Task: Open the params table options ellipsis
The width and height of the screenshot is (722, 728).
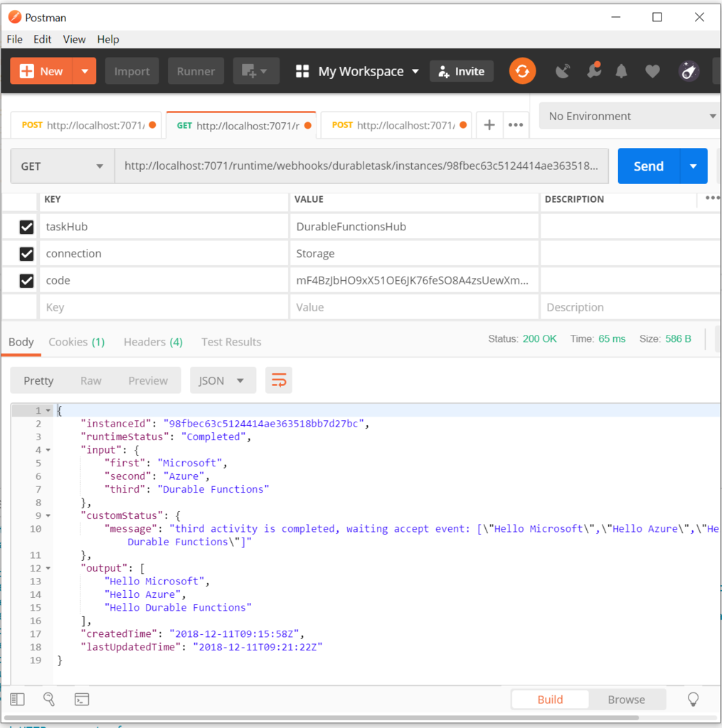Action: (712, 198)
